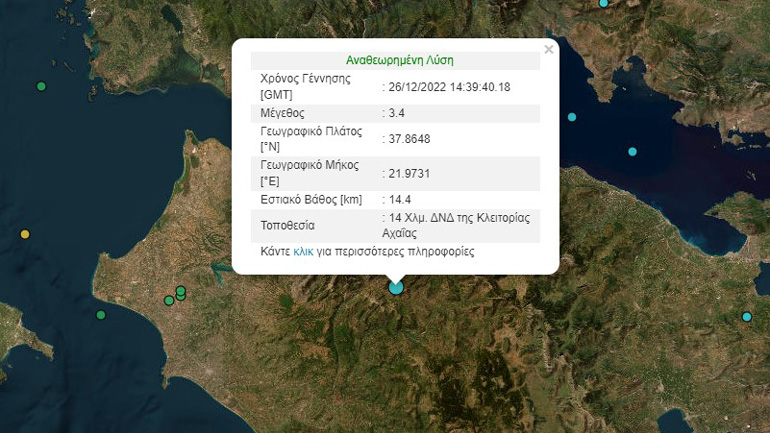
Task: Select the longitude value 21.9731
Action: [x=409, y=173]
